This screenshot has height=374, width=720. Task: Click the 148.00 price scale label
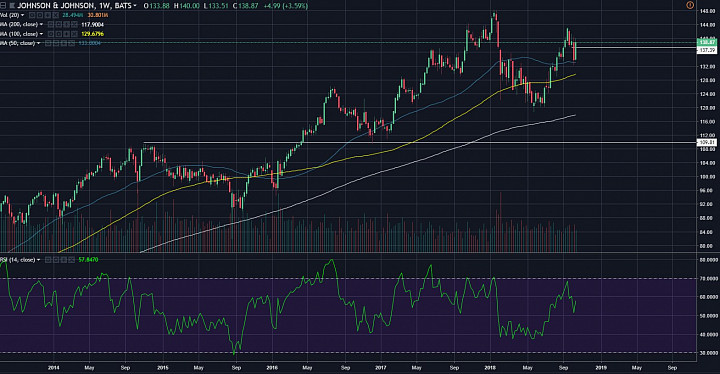click(x=708, y=11)
